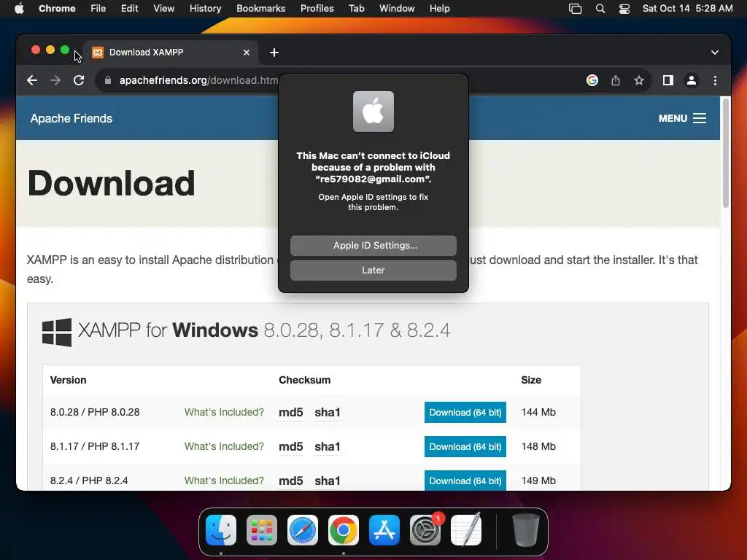Dismiss dialog with Later button

coord(373,271)
